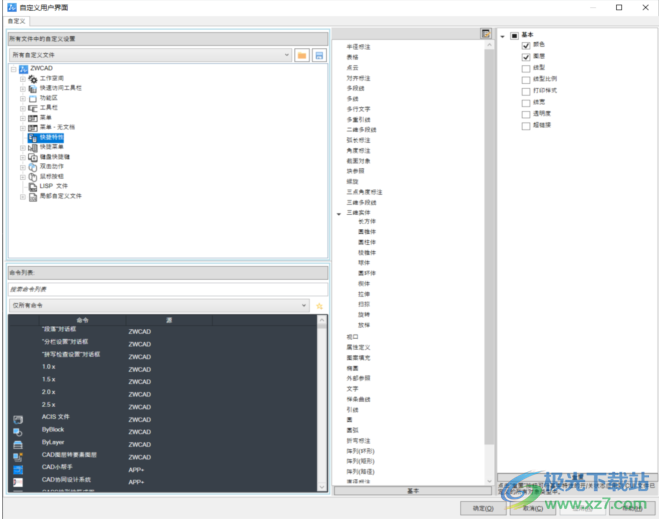Click the CAD协同设计系统 command icon
Screen dimensions: 660x520
click(x=18, y=482)
